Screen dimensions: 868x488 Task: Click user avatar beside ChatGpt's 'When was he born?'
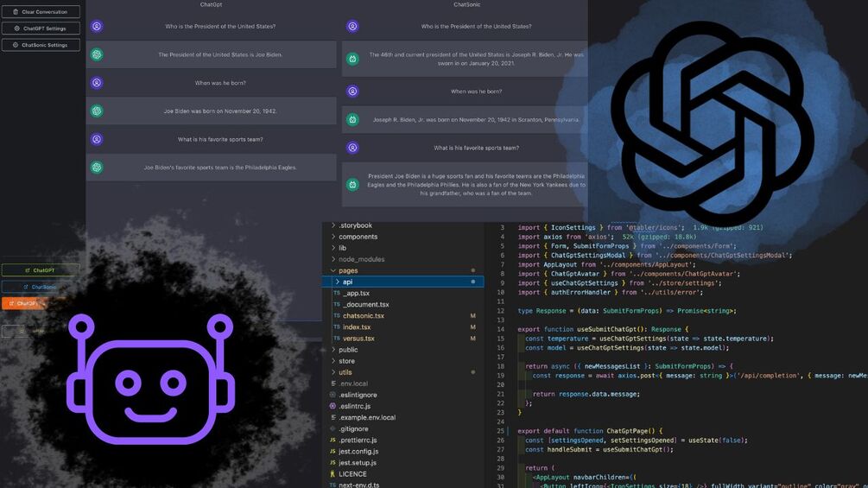[97, 83]
